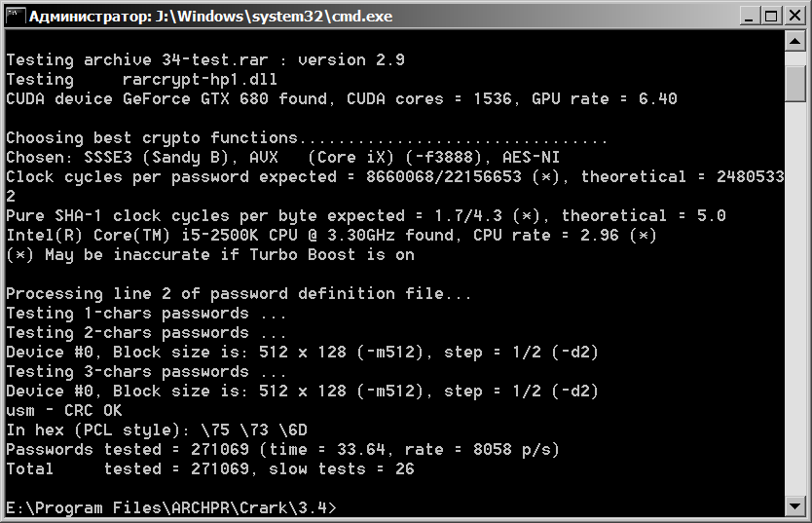
Task: Click the "Passwords tested = 271069" line
Action: (x=282, y=449)
